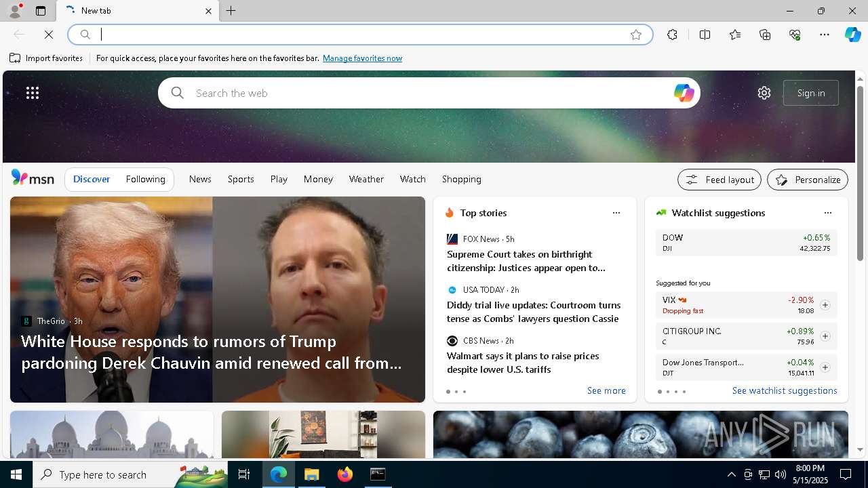Open Supreme Court birthright citizenship story

[x=526, y=261]
